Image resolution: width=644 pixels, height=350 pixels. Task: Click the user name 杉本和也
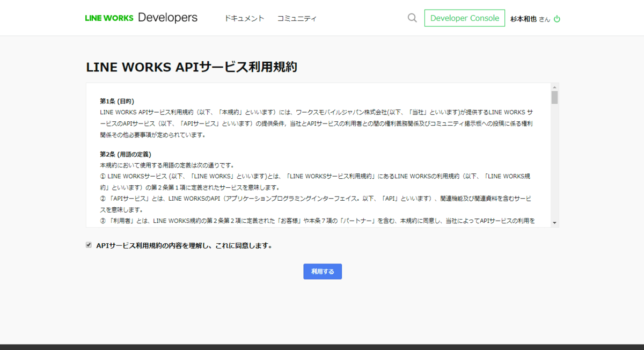point(523,19)
